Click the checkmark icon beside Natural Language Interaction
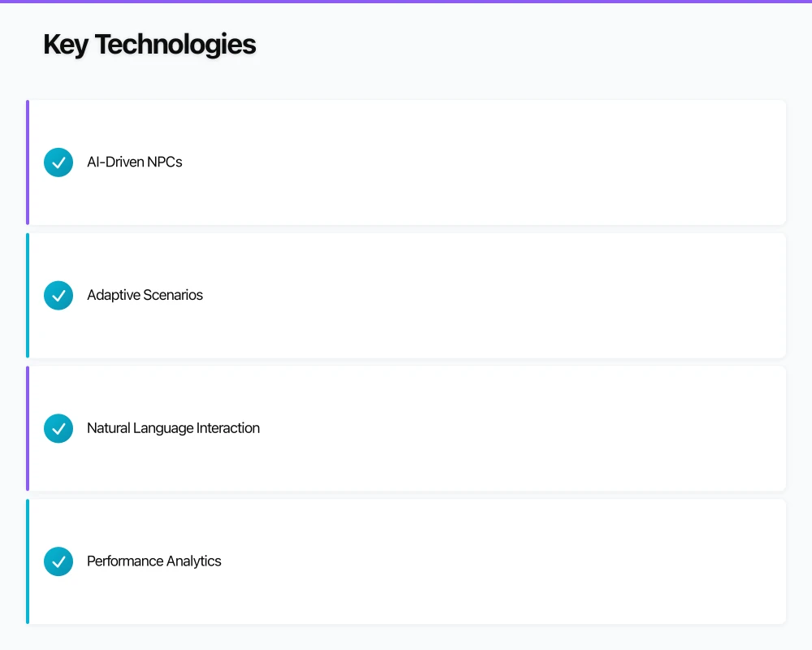This screenshot has height=650, width=812. (x=58, y=428)
